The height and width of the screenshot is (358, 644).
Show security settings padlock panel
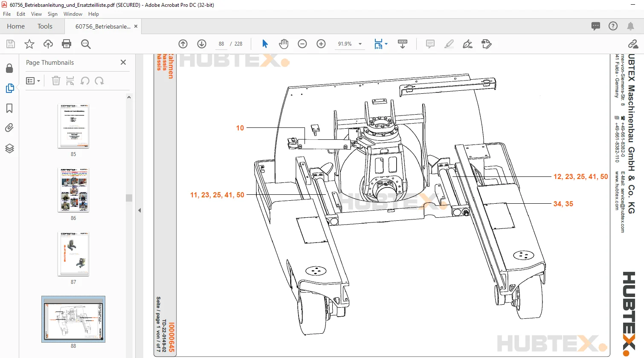9,68
